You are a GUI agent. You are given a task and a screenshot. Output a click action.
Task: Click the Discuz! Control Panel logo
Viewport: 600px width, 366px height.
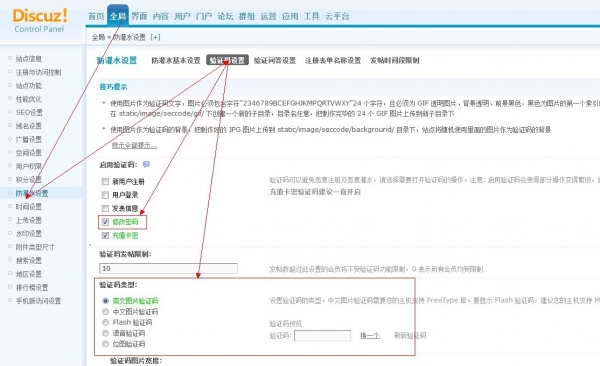[40, 20]
